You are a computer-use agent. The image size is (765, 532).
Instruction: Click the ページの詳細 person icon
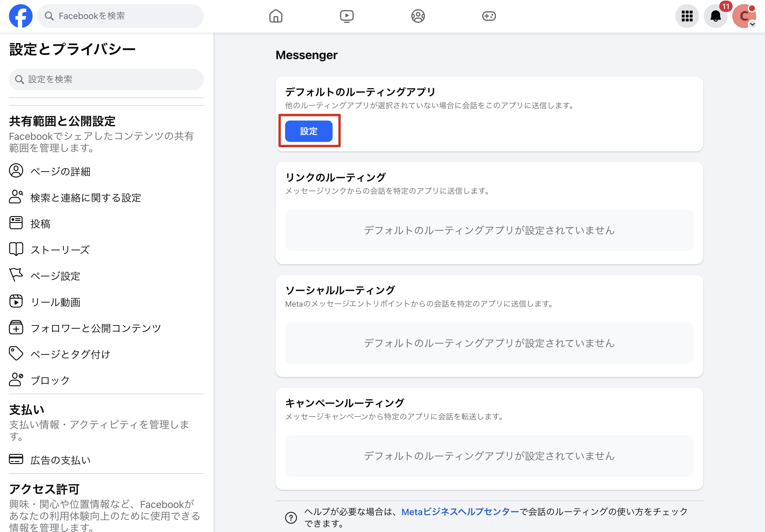(x=16, y=171)
